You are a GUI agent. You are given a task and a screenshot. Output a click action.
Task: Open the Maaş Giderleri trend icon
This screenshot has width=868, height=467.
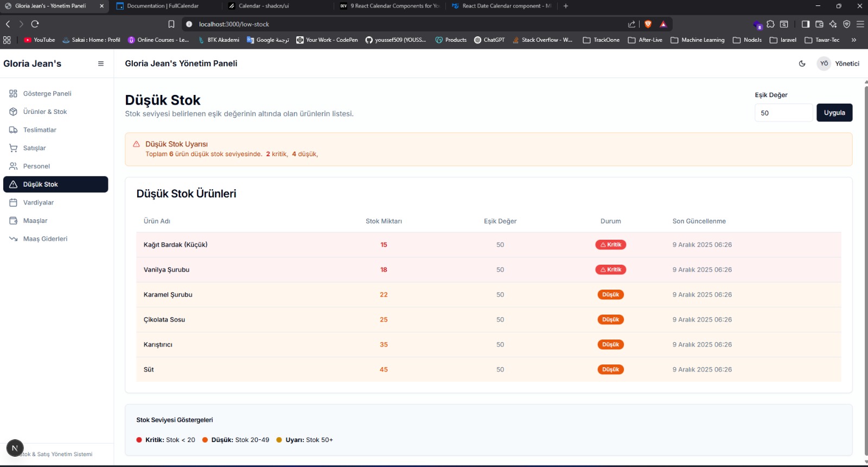(x=14, y=239)
